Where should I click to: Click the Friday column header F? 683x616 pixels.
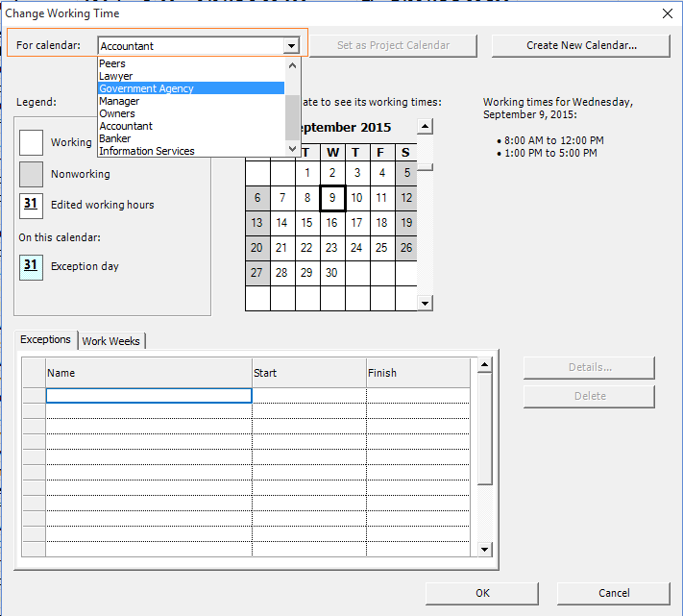[x=382, y=153]
